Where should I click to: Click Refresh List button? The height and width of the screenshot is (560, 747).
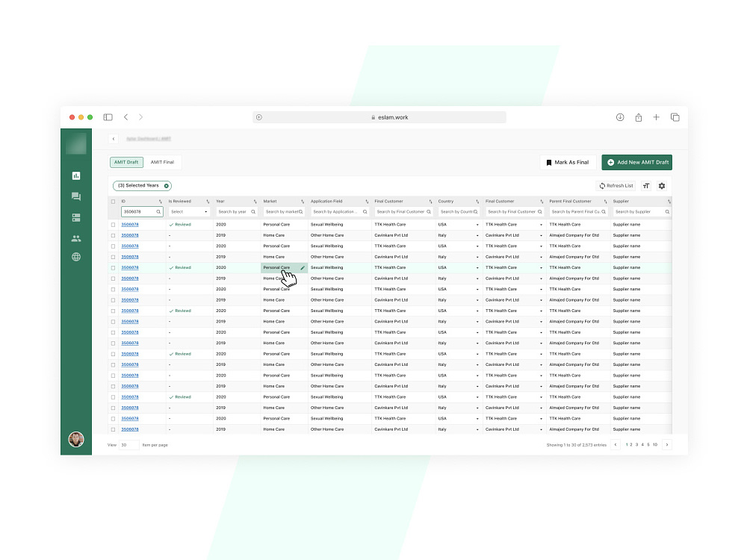point(616,186)
